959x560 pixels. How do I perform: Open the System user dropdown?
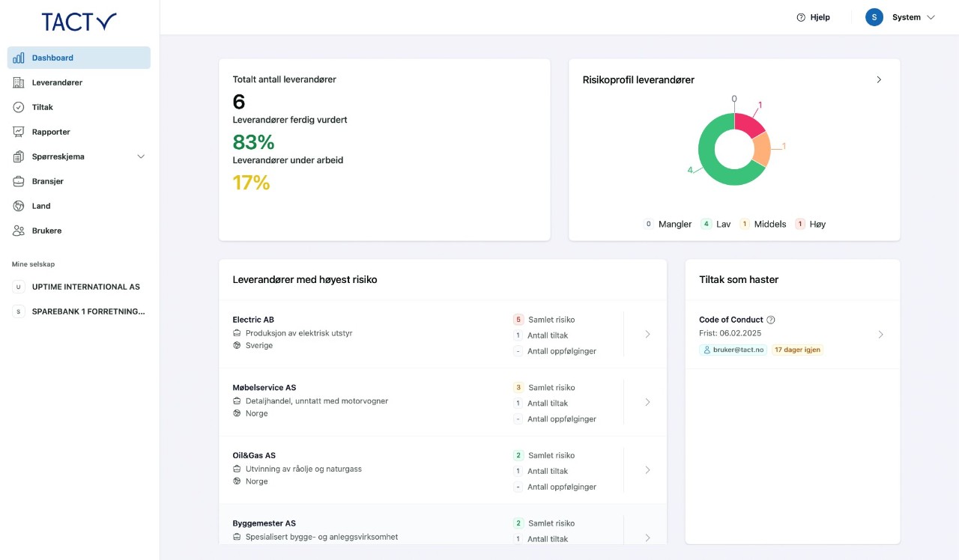point(901,17)
